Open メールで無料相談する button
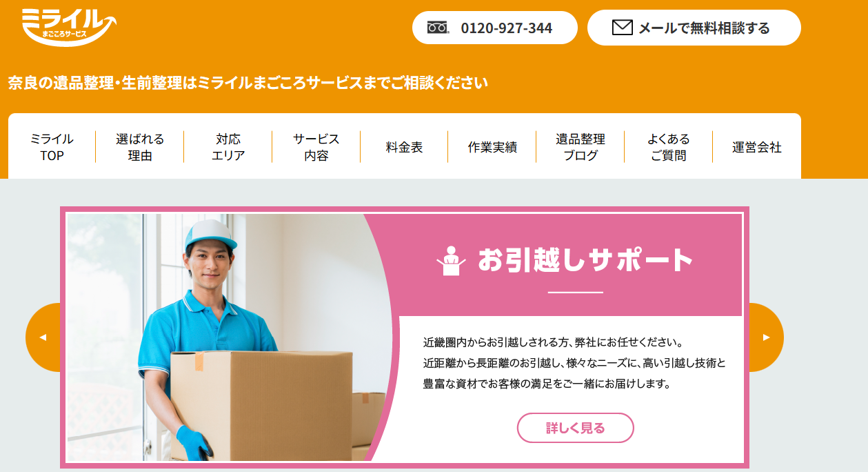This screenshot has height=472, width=868. 694,28
